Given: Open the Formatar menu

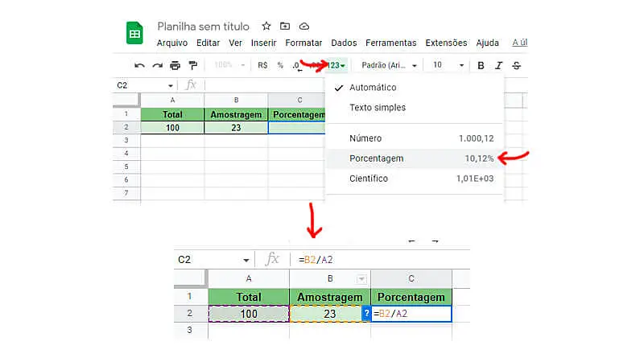Looking at the screenshot, I should click(303, 43).
